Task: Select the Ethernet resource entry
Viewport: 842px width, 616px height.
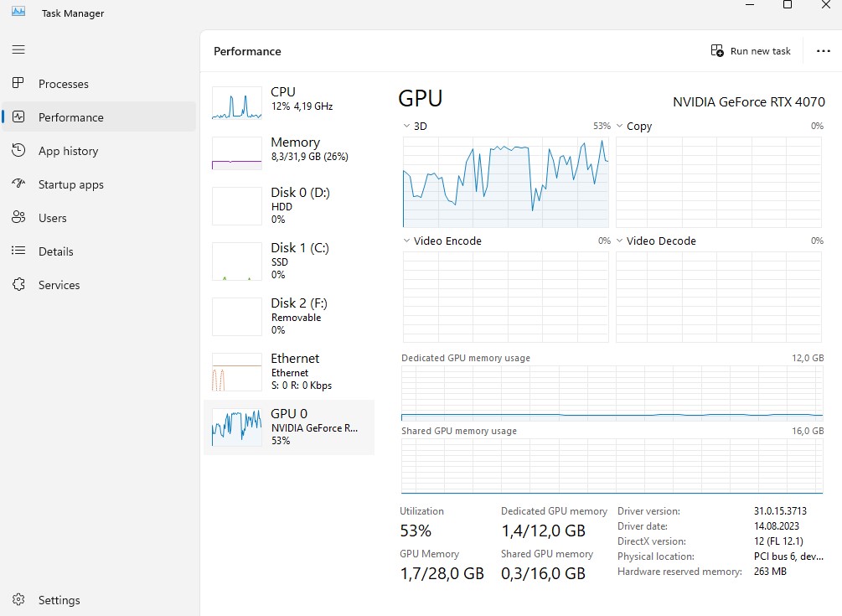Action: 289,372
